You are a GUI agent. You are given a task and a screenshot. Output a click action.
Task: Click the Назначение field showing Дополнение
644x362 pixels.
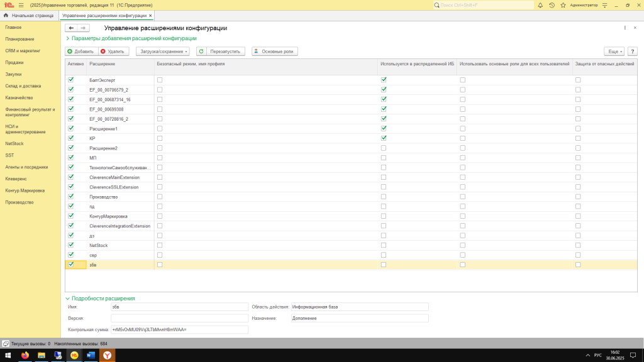pyautogui.click(x=360, y=318)
